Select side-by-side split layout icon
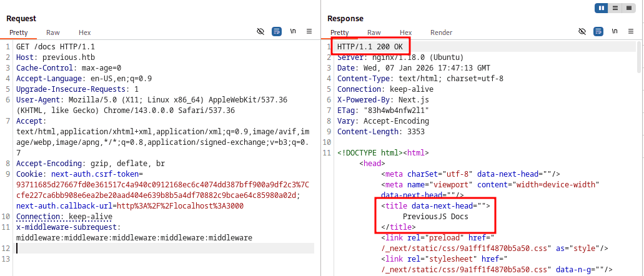The height and width of the screenshot is (276, 644). (602, 8)
